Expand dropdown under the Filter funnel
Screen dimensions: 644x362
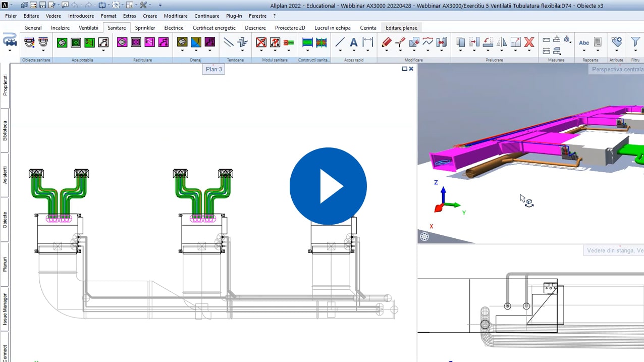(x=635, y=51)
